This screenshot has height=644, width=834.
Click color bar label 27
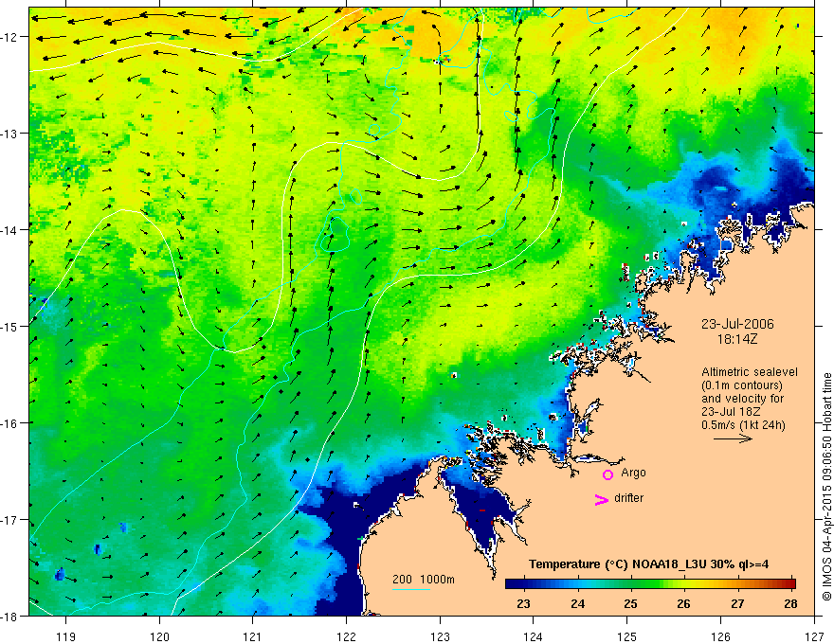pos(737,603)
